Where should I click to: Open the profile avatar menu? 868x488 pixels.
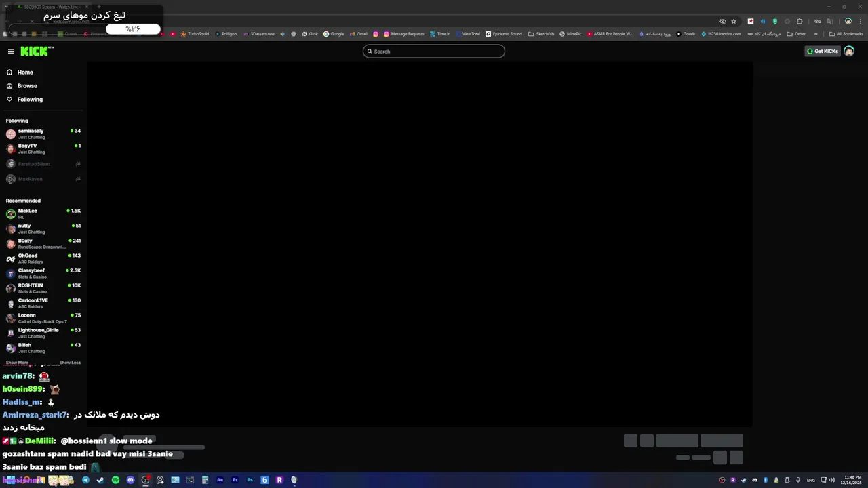tap(849, 51)
